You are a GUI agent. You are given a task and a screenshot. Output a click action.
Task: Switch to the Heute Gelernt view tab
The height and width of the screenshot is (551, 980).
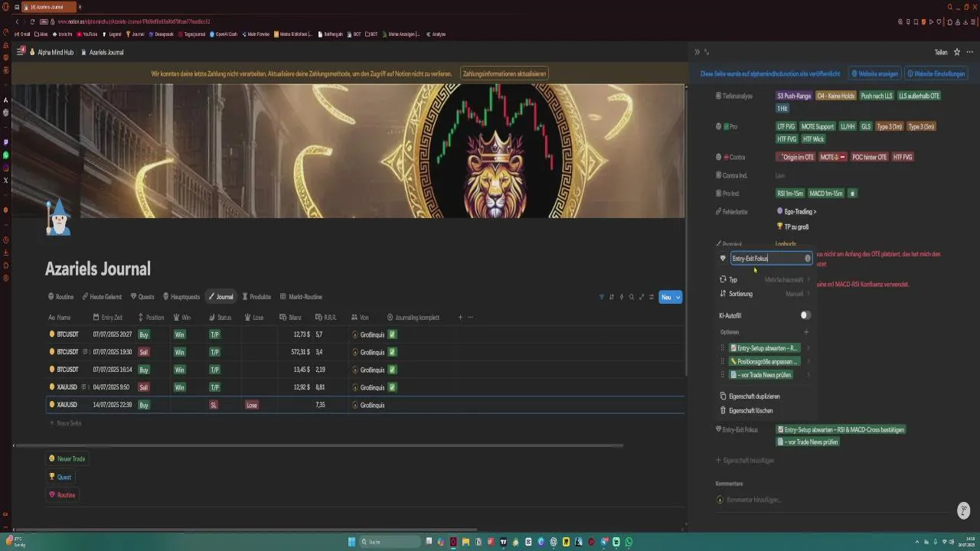101,297
